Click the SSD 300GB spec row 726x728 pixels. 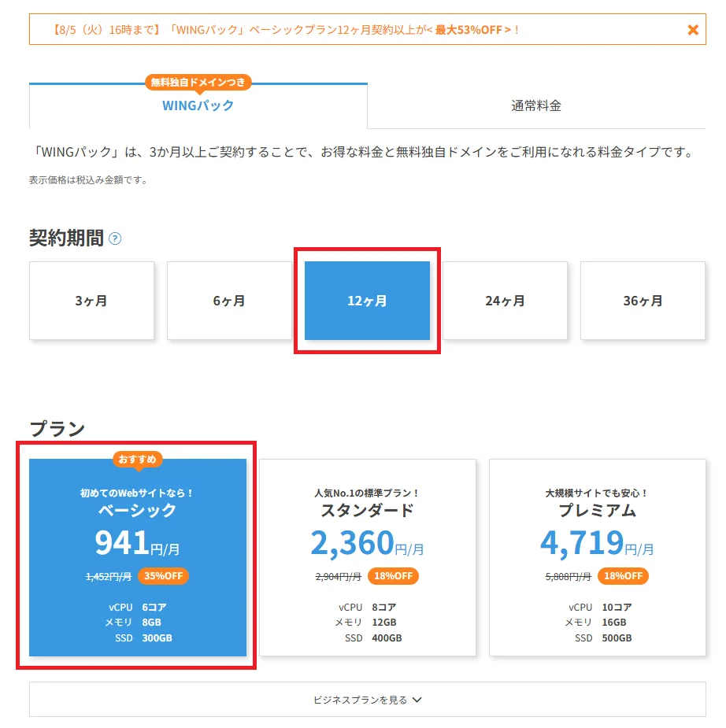[x=143, y=638]
